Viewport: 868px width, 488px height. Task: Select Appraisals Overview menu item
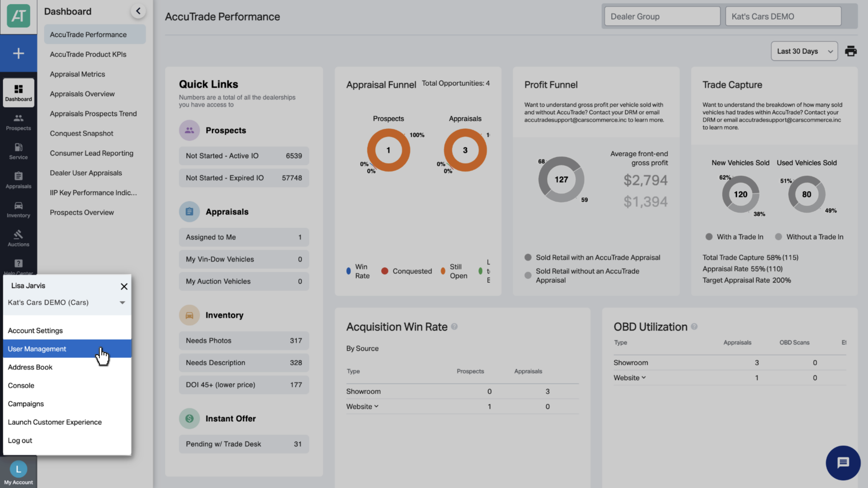tap(95, 94)
